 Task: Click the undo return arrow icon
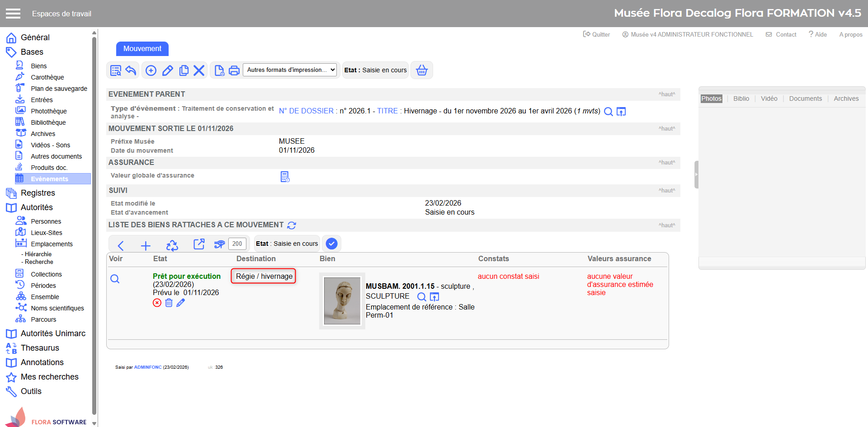click(131, 70)
